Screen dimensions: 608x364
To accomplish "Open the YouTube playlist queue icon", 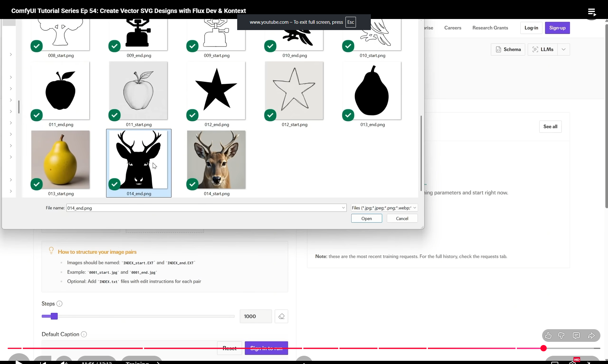I will click(592, 12).
